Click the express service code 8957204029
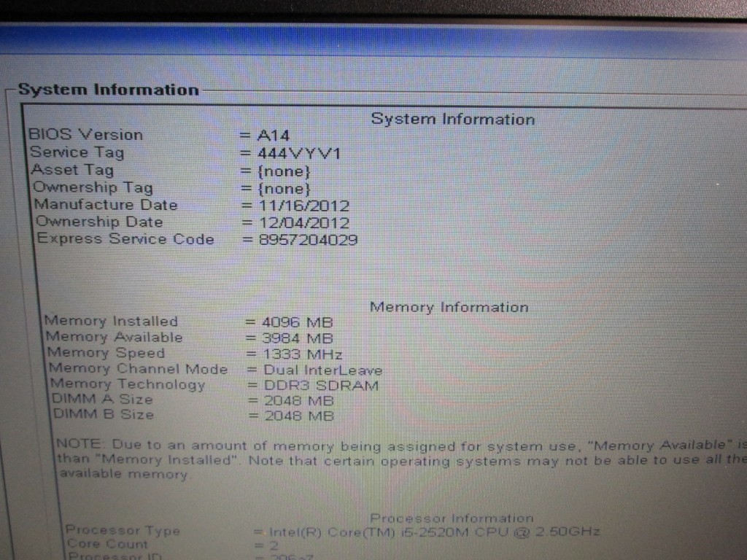 pyautogui.click(x=309, y=239)
